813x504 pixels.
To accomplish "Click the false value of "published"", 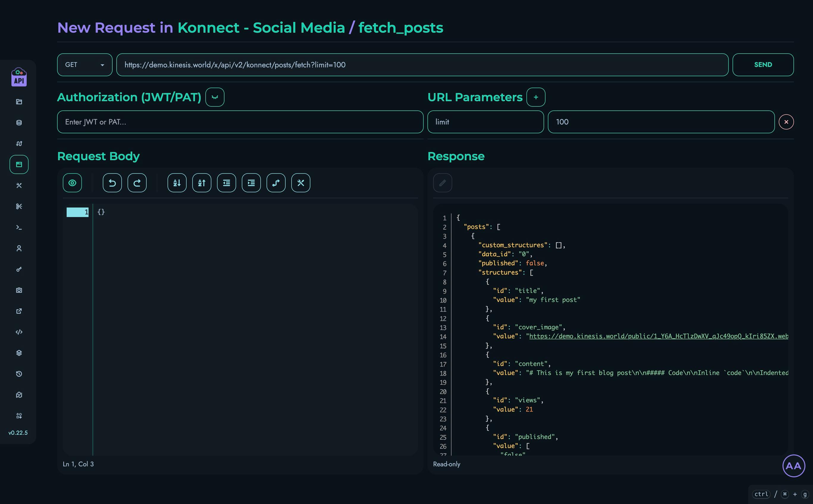I will coord(535,263).
